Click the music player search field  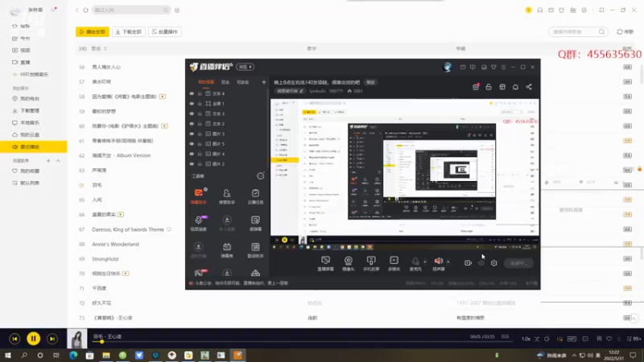click(130, 10)
